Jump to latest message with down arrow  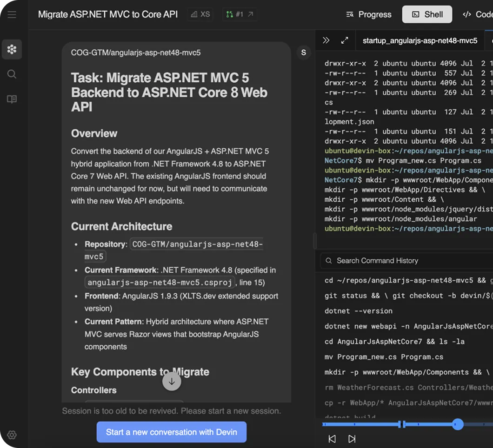pos(172,382)
